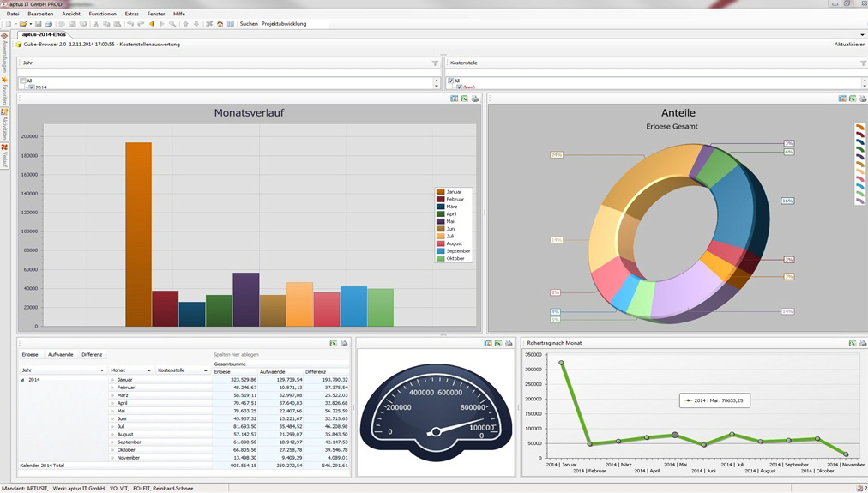Click the printer icon in the main toolbar

[x=49, y=24]
